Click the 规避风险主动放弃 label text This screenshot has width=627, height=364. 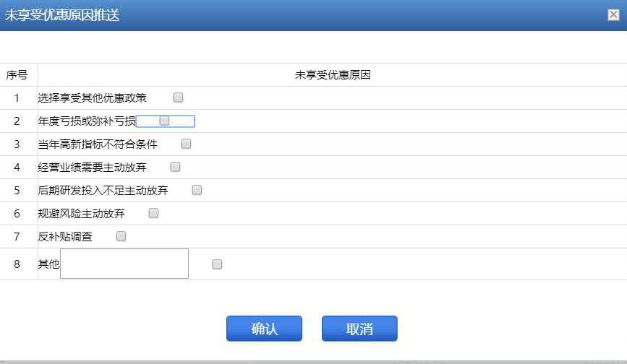tap(82, 214)
